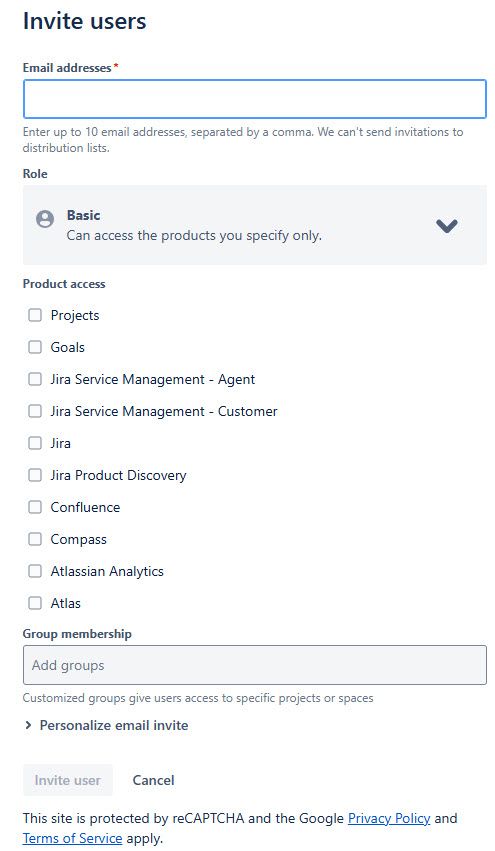Tick Jira Service Management - Agent checkbox
The image size is (495, 851).
click(x=35, y=379)
